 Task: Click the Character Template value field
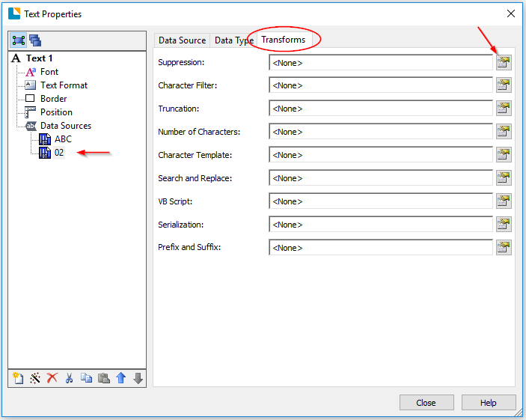point(381,155)
